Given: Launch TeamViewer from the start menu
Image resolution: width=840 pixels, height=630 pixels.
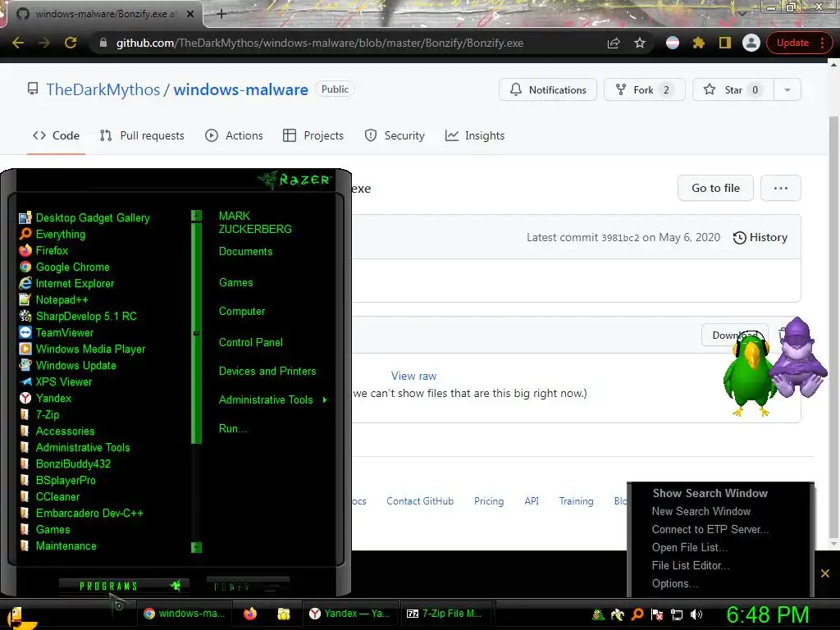Looking at the screenshot, I should tap(57, 333).
